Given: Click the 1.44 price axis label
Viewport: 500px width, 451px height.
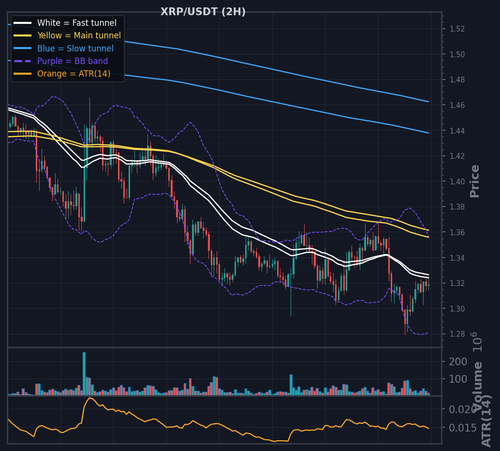Looking at the screenshot, I should (x=457, y=131).
